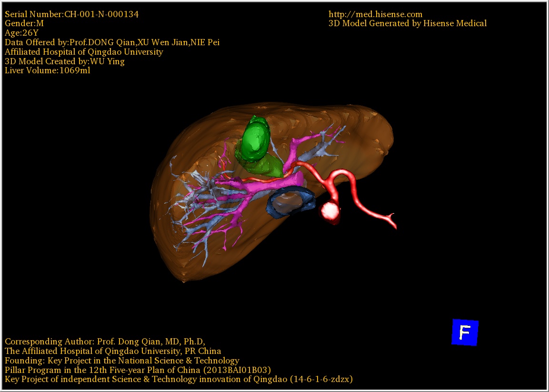Click the blue F orientation cube
Screen dimensions: 549x392
tap(465, 332)
